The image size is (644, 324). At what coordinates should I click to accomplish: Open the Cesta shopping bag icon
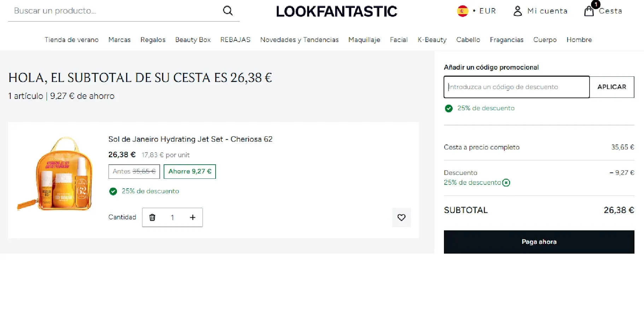point(589,11)
